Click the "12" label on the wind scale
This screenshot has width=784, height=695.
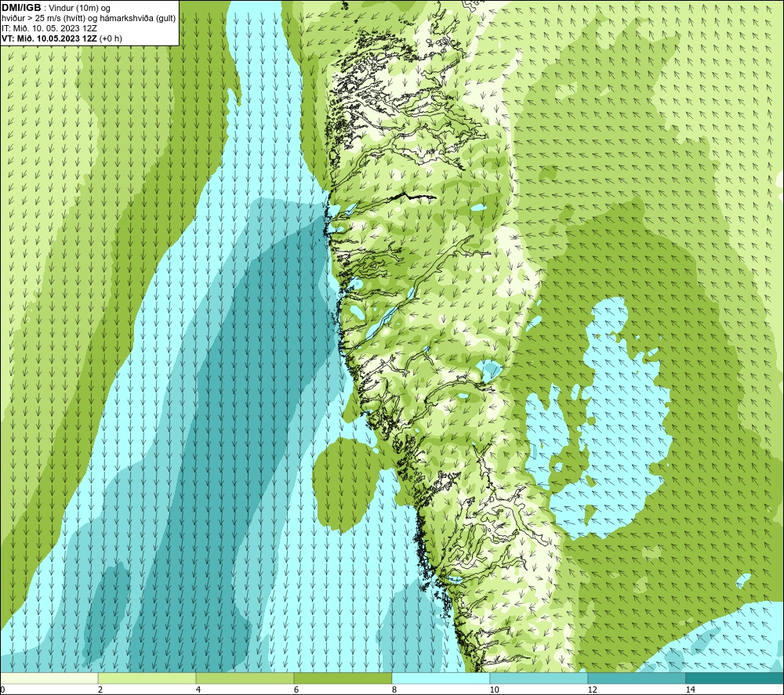click(x=592, y=690)
